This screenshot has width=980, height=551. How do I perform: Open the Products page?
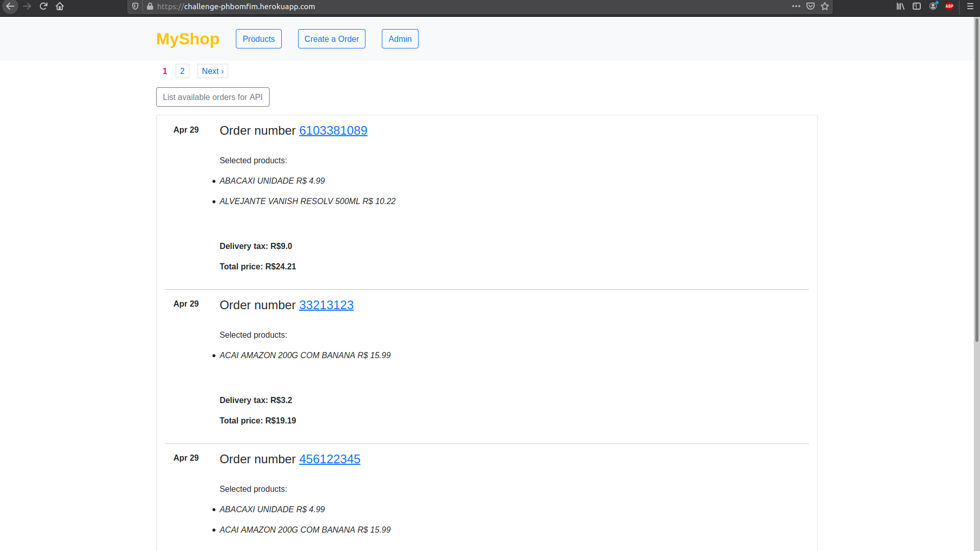click(258, 39)
